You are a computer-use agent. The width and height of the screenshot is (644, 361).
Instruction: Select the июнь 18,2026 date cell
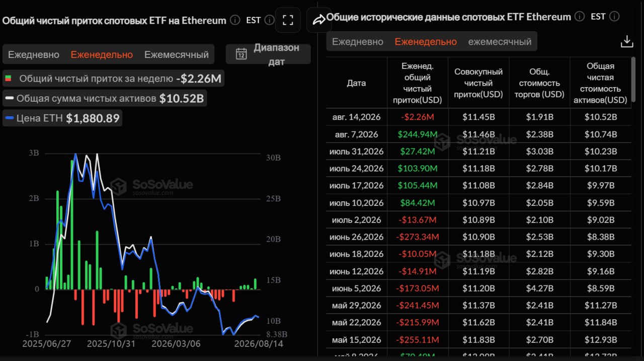356,254
